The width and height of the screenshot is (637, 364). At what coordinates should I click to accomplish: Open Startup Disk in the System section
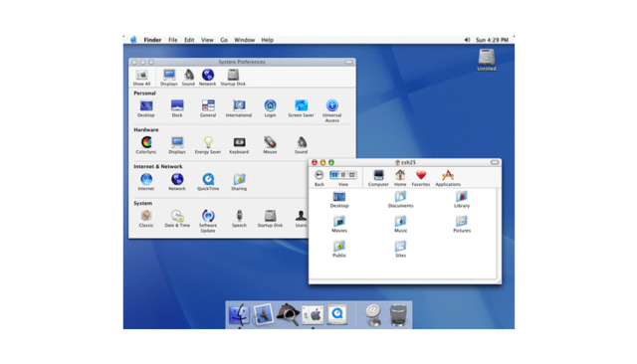coord(270,219)
